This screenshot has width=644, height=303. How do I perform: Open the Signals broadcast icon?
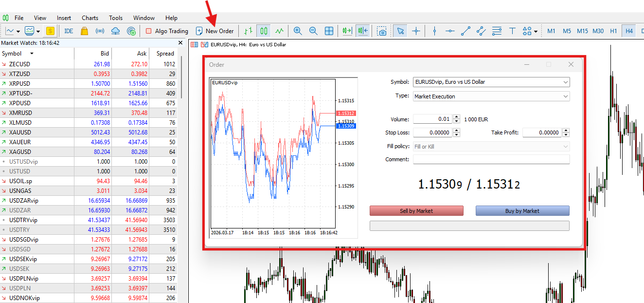(x=100, y=31)
